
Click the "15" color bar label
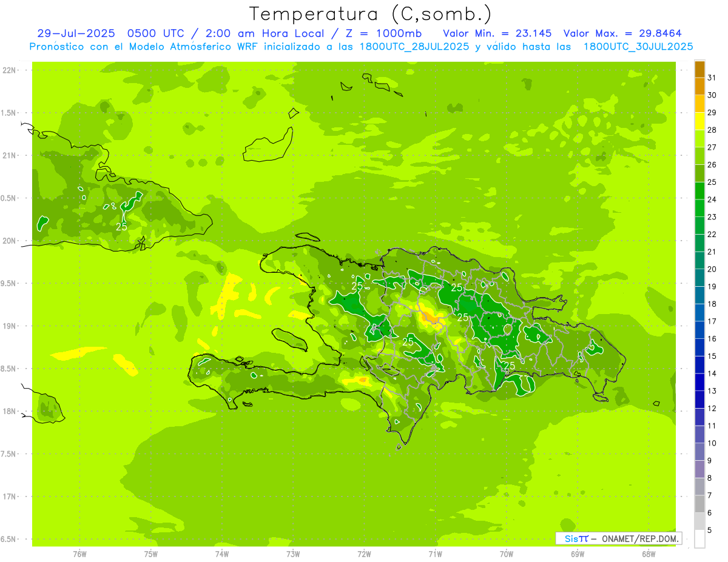[712, 356]
